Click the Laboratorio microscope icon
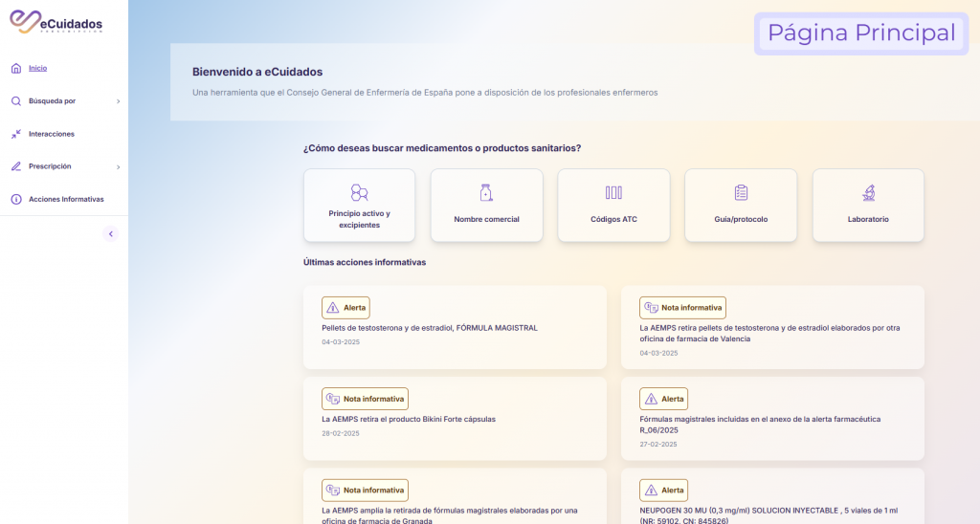980x524 pixels. (x=869, y=192)
